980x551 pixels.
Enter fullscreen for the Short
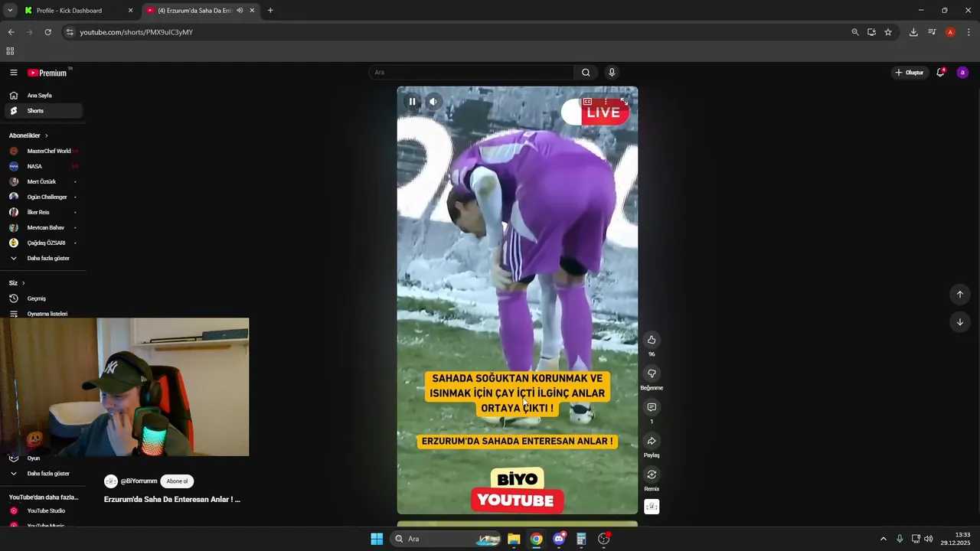pyautogui.click(x=624, y=101)
